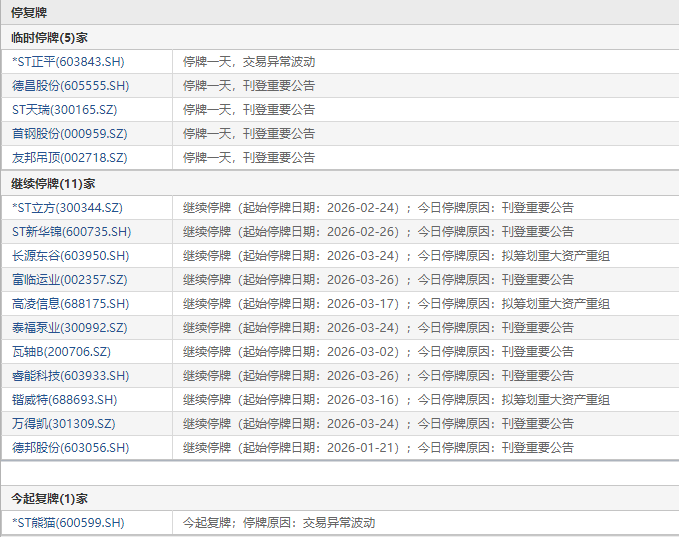
Task: Open the *ST正平(603843.SH) stock link
Action: 68,62
